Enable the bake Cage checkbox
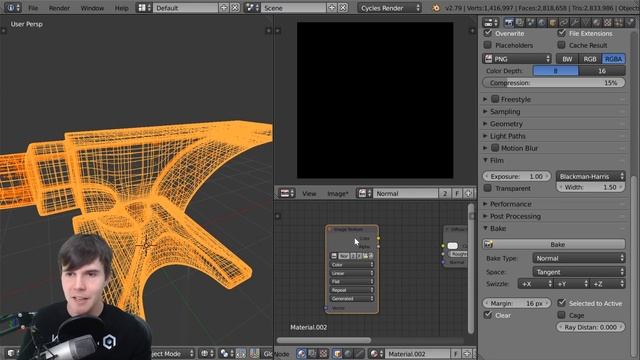Image resolution: width=640 pixels, height=360 pixels. (x=562, y=315)
